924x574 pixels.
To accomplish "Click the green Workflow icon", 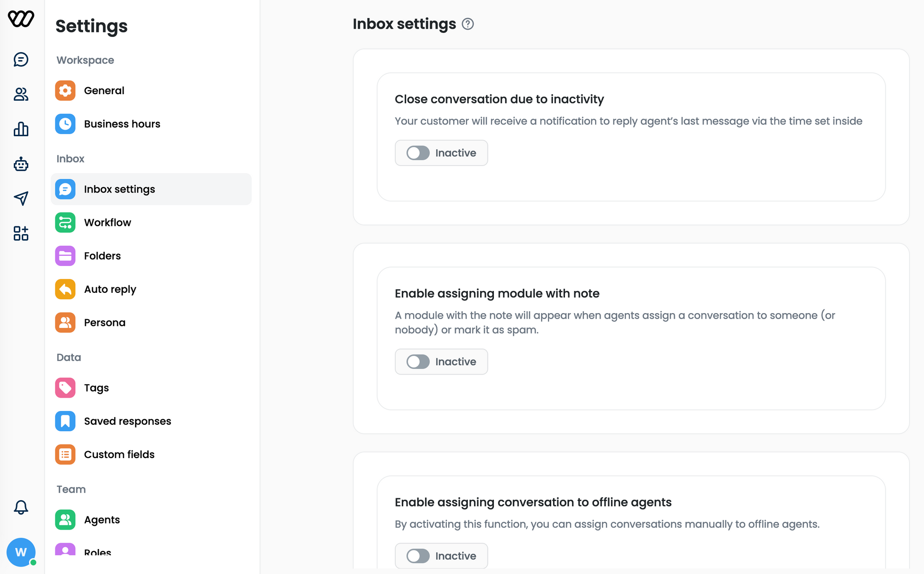I will (65, 223).
